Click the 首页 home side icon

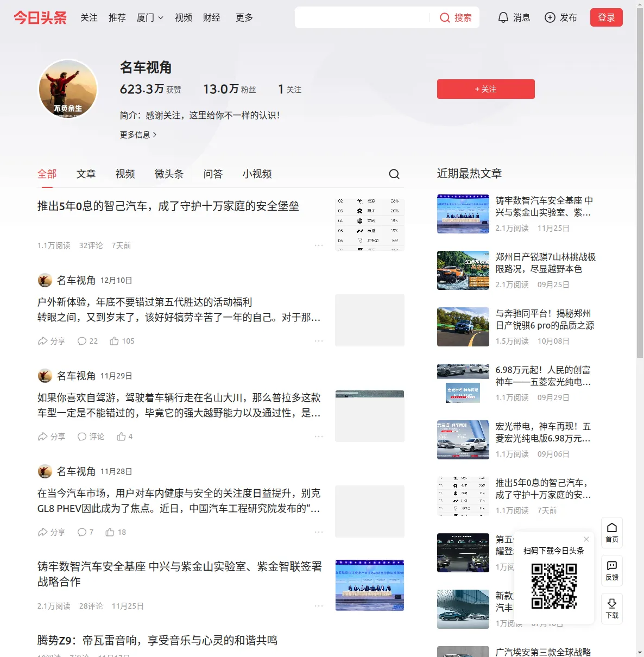(612, 533)
